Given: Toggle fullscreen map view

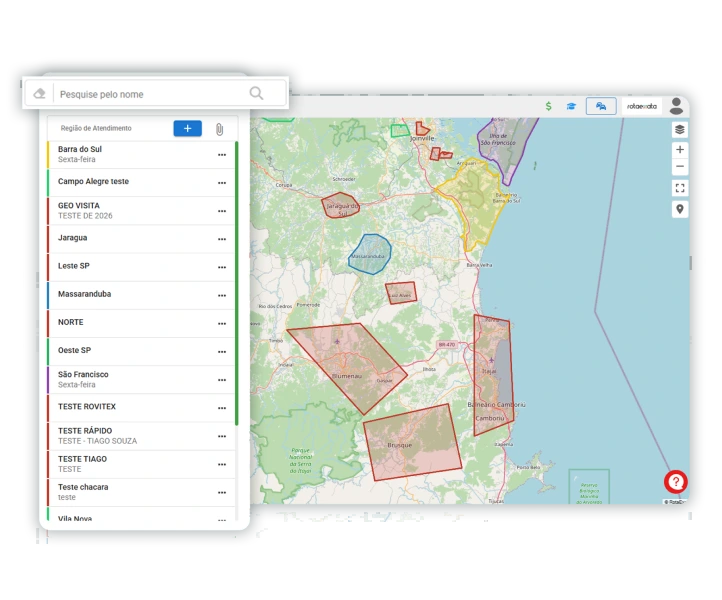Looking at the screenshot, I should click(680, 188).
